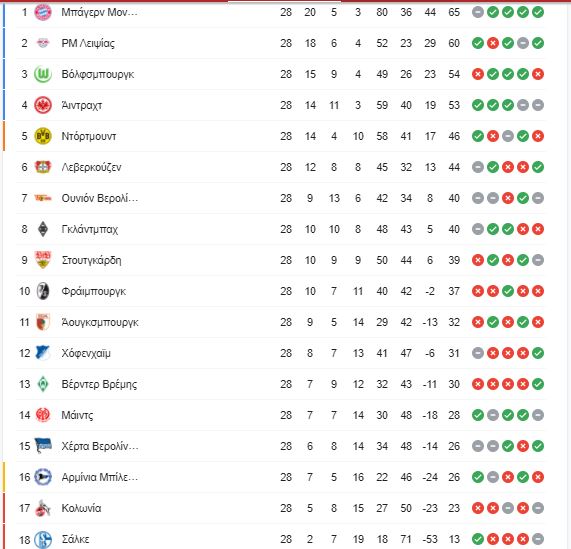Viewport: 571px width, 549px height.
Task: Click the Μάιντς table row
Action: [280, 415]
